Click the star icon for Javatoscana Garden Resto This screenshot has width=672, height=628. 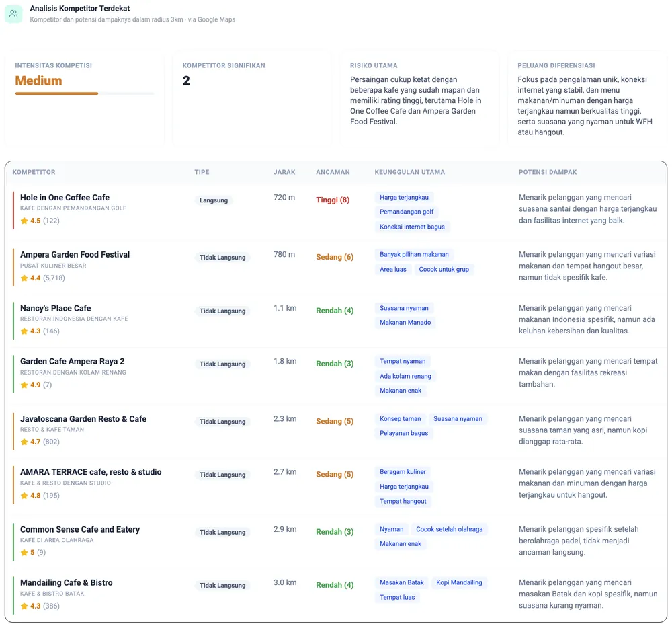click(24, 442)
